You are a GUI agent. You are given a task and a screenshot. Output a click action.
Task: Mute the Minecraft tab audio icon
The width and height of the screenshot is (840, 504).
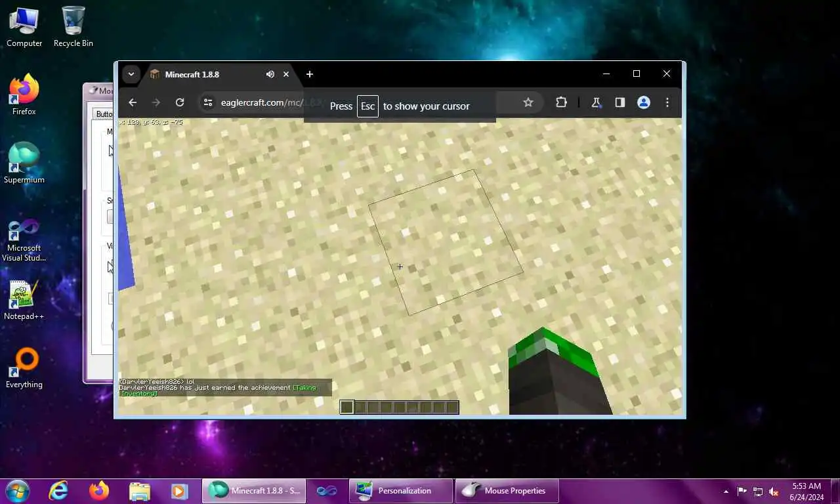(270, 75)
